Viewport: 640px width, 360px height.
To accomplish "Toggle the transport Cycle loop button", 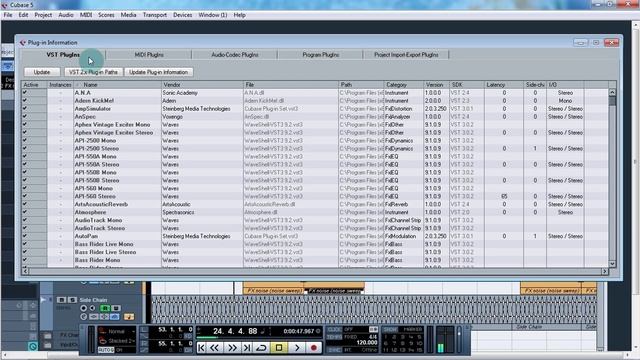I will (261, 347).
